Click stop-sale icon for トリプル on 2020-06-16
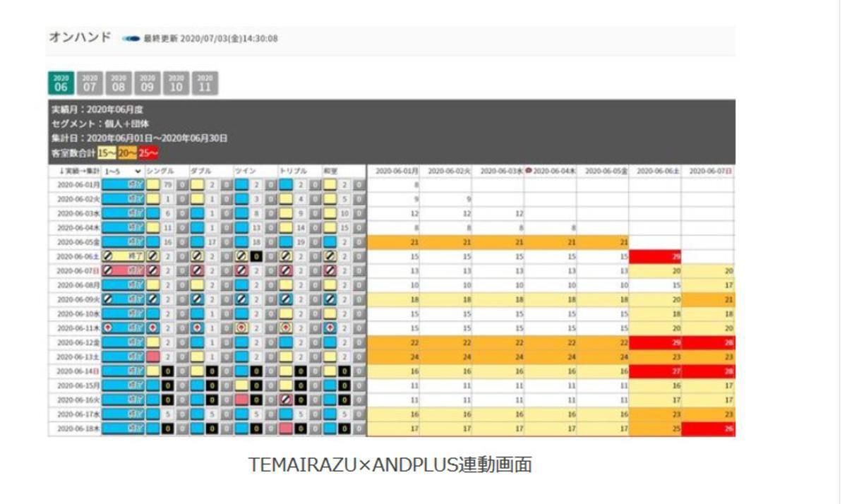Screen dimensions: 847x504 point(286,400)
